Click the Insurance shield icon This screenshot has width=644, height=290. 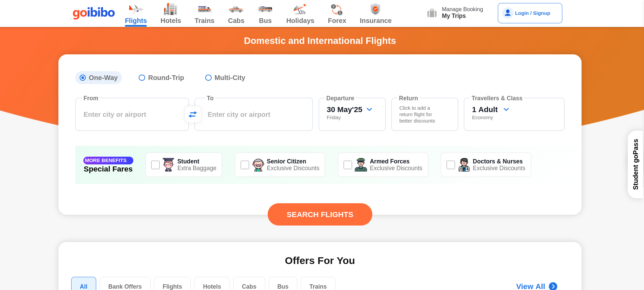tap(375, 9)
